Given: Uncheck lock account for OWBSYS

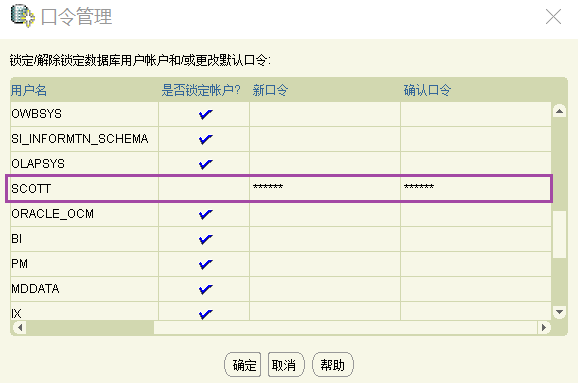Looking at the screenshot, I should click(205, 114).
